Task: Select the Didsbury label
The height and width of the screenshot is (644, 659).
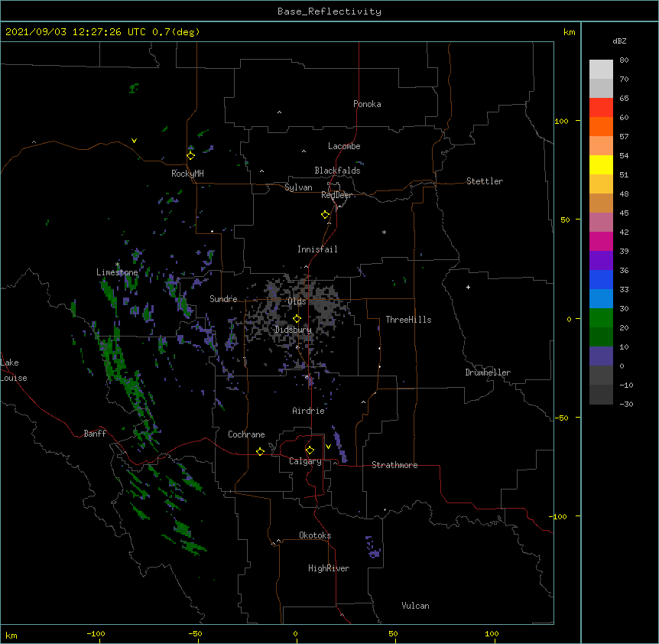Action: click(294, 330)
